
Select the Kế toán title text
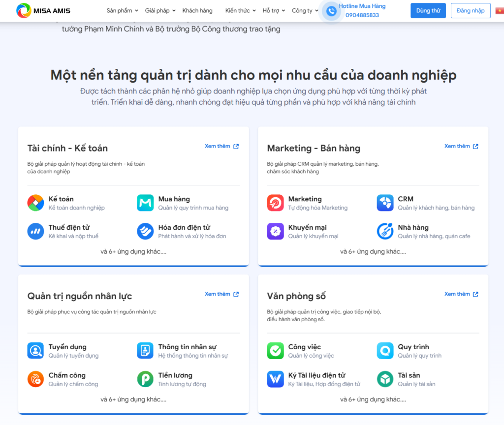tap(61, 199)
